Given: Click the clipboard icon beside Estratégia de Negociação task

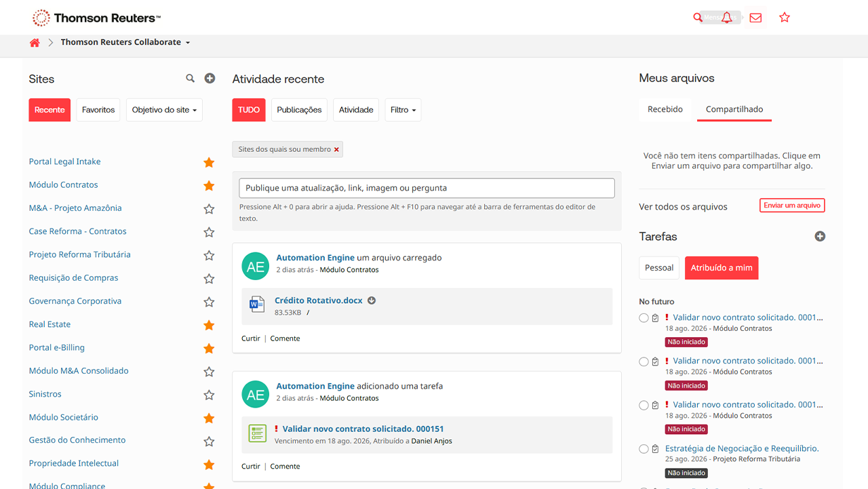Looking at the screenshot, I should (655, 449).
